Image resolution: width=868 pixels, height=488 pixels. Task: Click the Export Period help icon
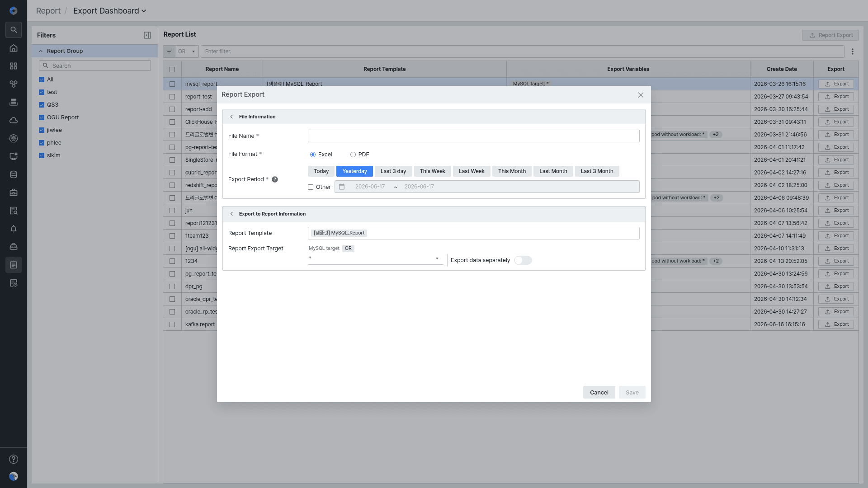[x=275, y=179]
